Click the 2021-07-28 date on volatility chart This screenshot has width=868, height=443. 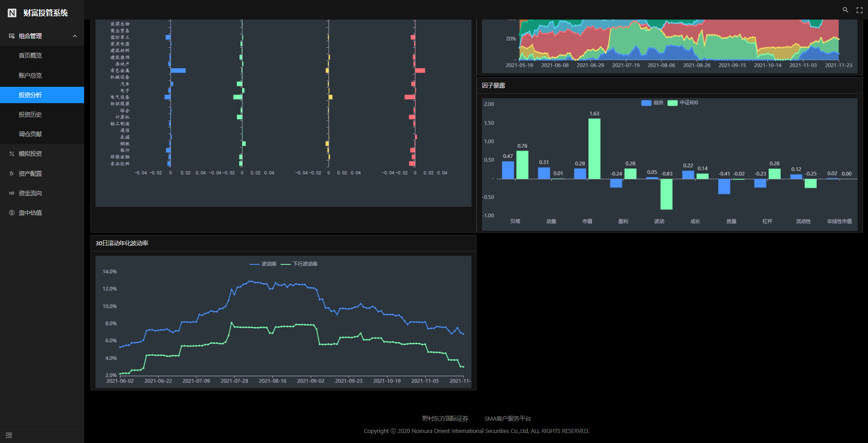point(235,381)
